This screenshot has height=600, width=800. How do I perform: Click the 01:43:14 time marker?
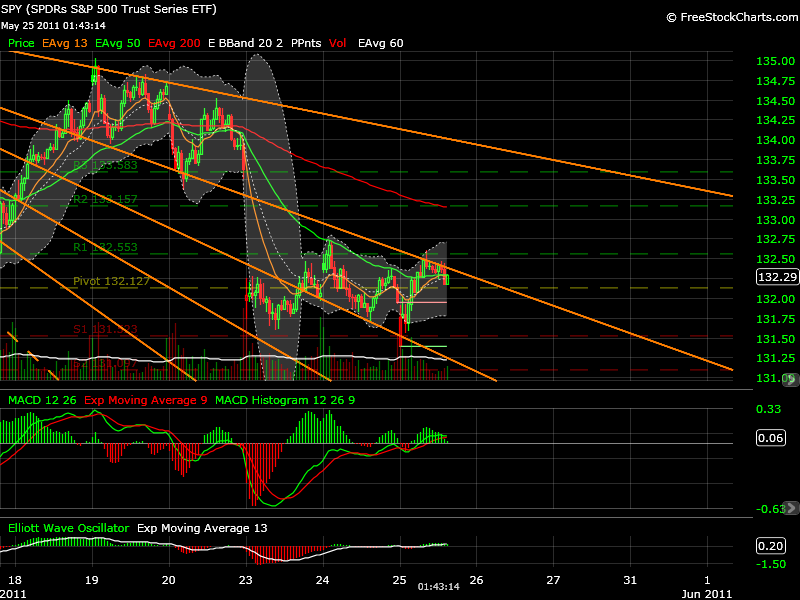tap(437, 586)
